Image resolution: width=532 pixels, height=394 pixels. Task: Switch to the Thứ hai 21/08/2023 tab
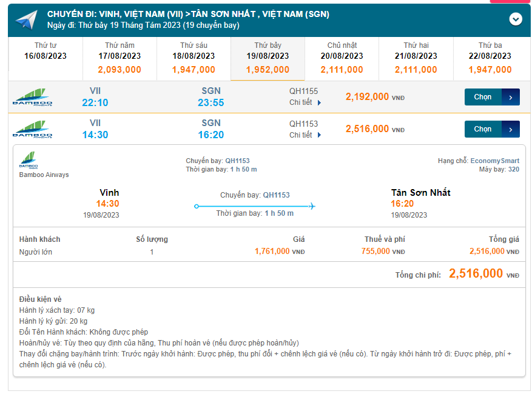coord(416,58)
